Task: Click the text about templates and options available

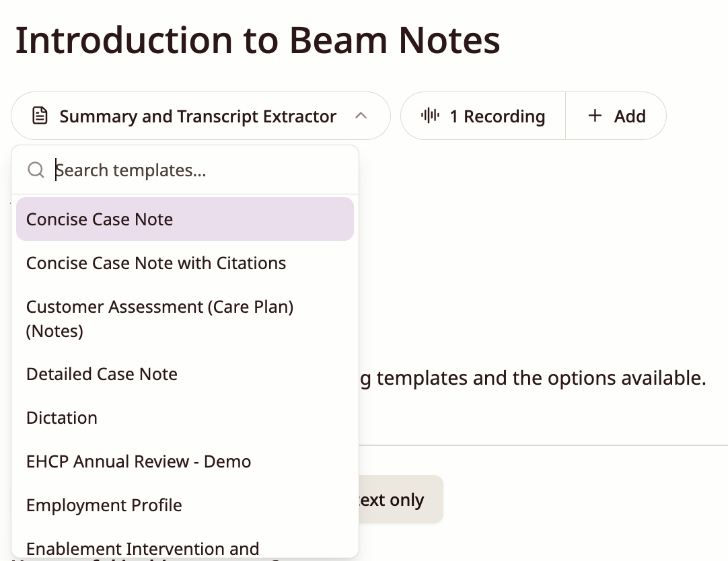Action: 533,378
